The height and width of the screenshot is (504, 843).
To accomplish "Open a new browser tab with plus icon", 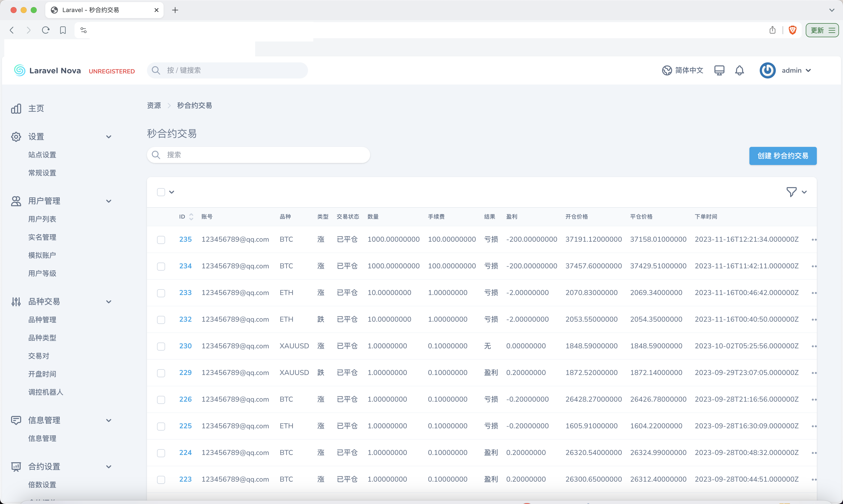I will coord(175,10).
